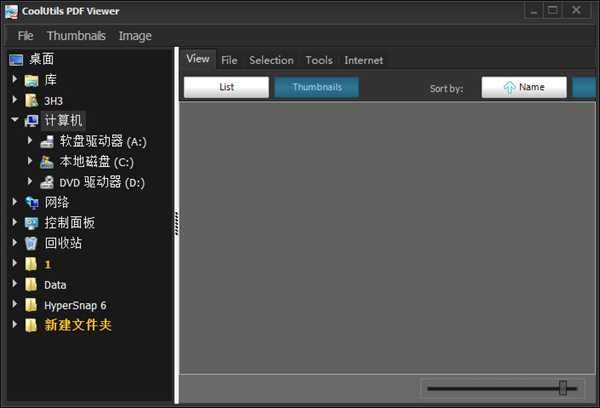The image size is (600, 408).
Task: Expand the 新建文件夹 folder node
Action: 15,324
